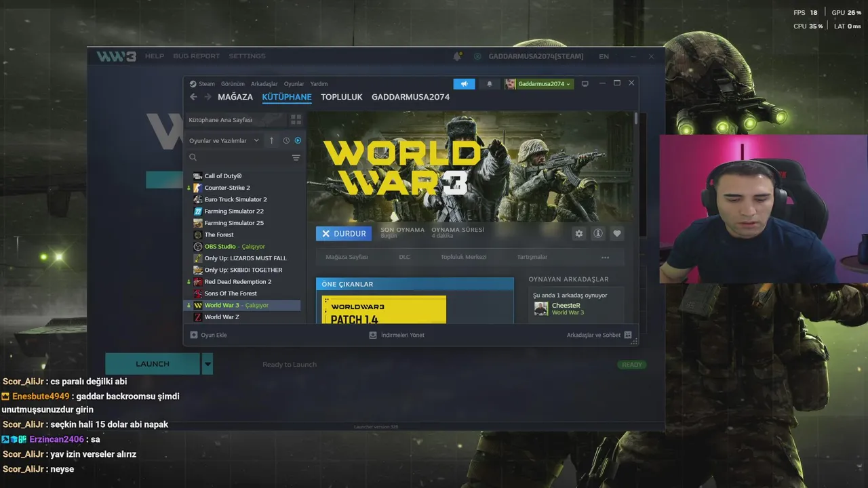Go forward with the Steam forward arrow
868x488 pixels.
click(208, 97)
